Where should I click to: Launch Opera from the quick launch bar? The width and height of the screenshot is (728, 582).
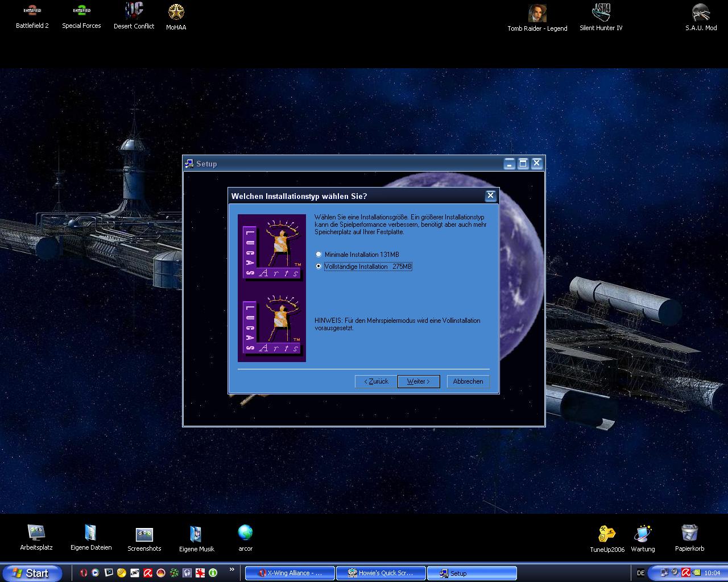click(x=83, y=573)
